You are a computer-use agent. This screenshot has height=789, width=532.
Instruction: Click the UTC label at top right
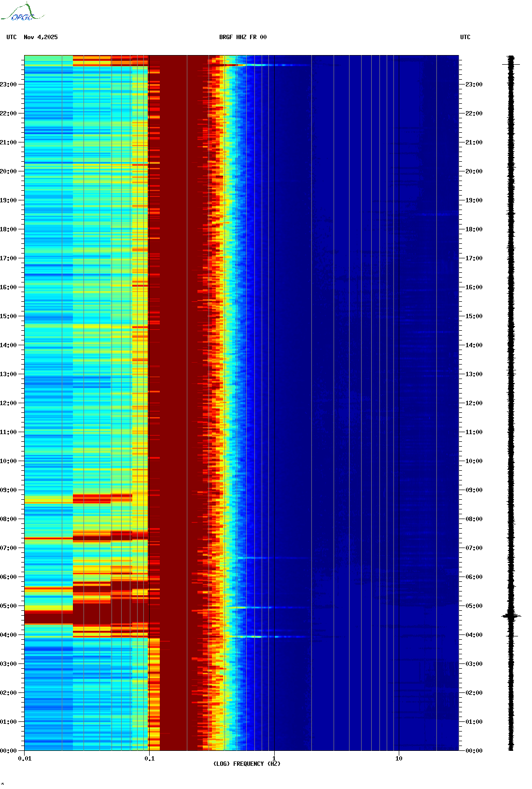pyautogui.click(x=465, y=37)
